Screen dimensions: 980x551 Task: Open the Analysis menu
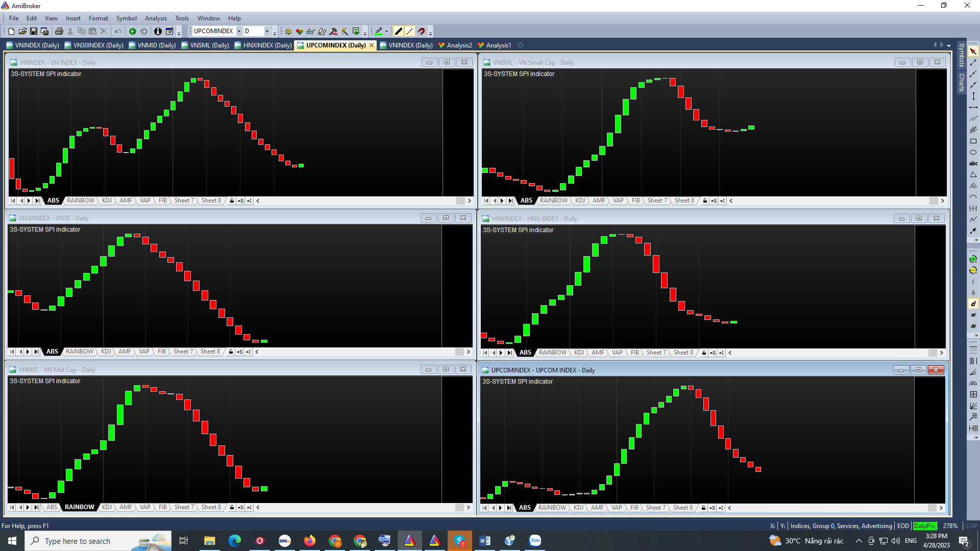pyautogui.click(x=156, y=18)
